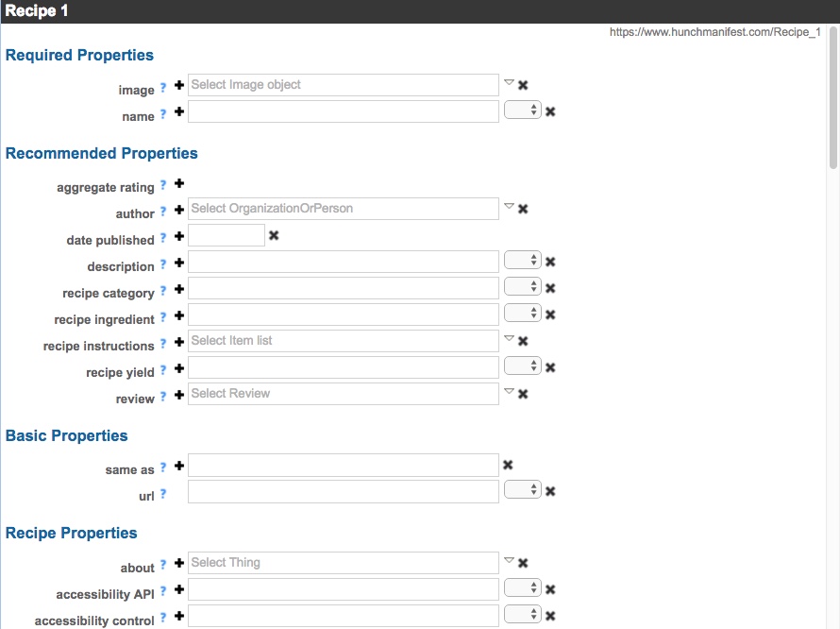
Task: Delete the url value
Action: coord(550,491)
